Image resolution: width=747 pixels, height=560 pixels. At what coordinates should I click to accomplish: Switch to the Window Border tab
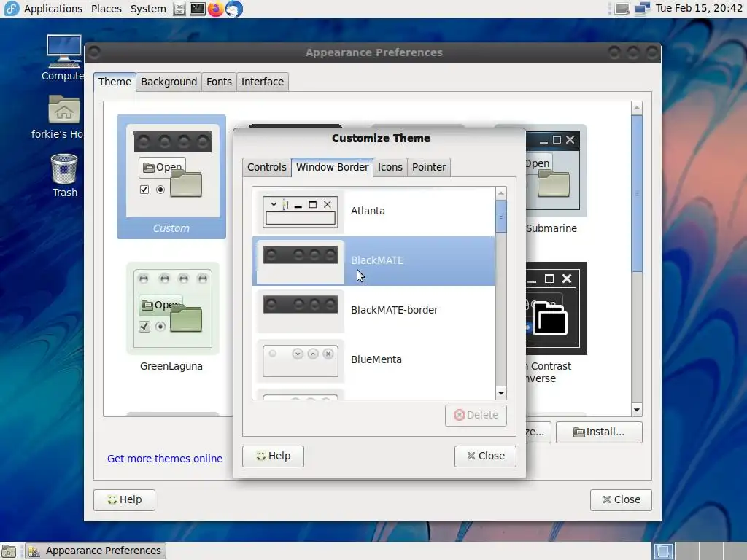click(332, 167)
